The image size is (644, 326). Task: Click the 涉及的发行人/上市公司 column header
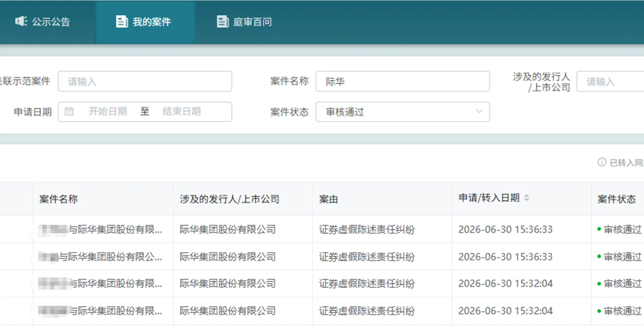coord(230,199)
